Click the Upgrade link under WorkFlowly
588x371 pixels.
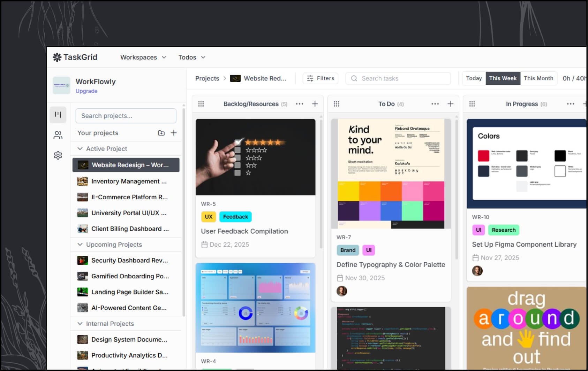(86, 91)
